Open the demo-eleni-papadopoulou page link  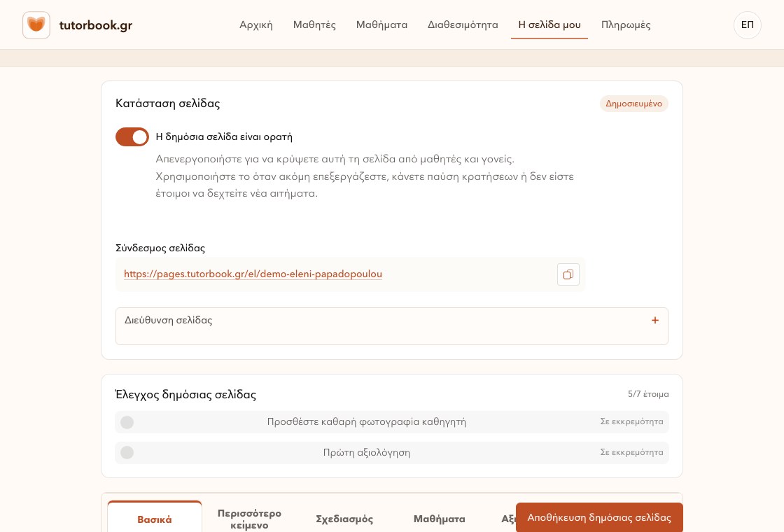pos(253,274)
